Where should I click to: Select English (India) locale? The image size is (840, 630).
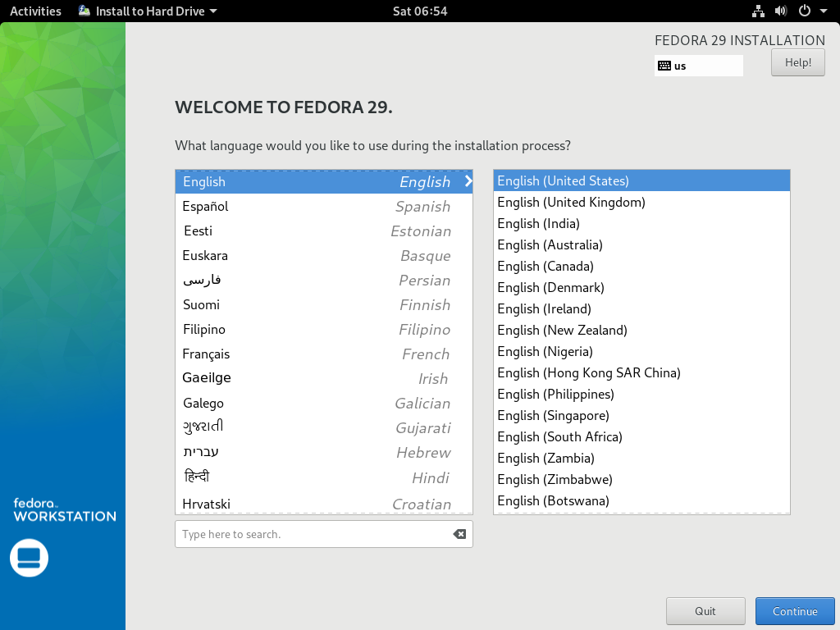(641, 223)
